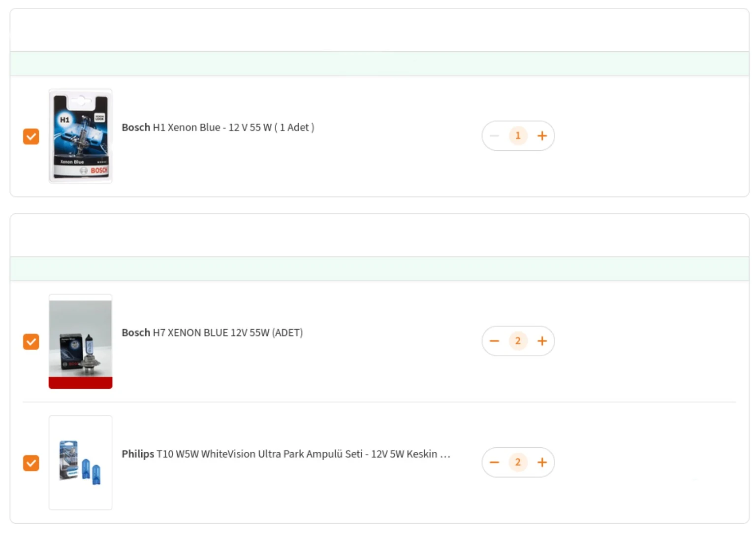Decrease quantity of Bosch H1 Xenon Blue
The width and height of the screenshot is (756, 535).
[495, 136]
